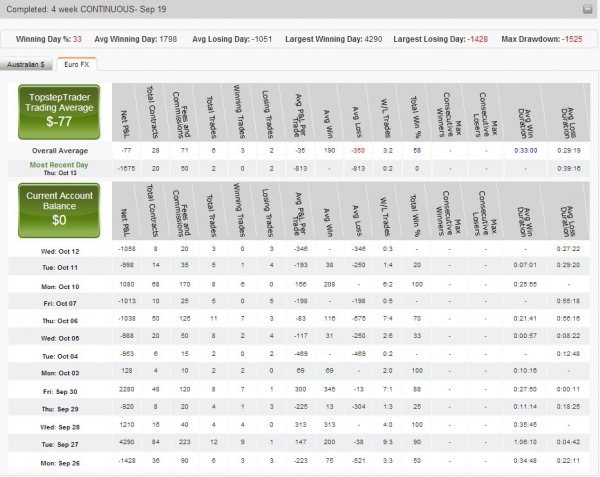Click the Tue: Oct 04 row label
This screenshot has width=600, height=477.
click(60, 356)
